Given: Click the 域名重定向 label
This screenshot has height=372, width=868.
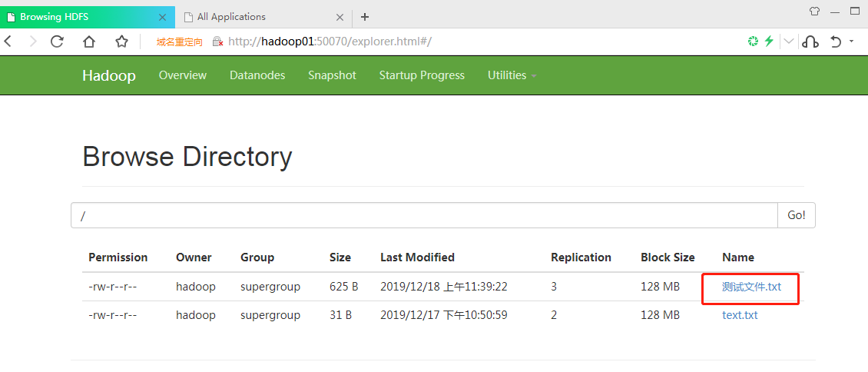Looking at the screenshot, I should tap(179, 42).
